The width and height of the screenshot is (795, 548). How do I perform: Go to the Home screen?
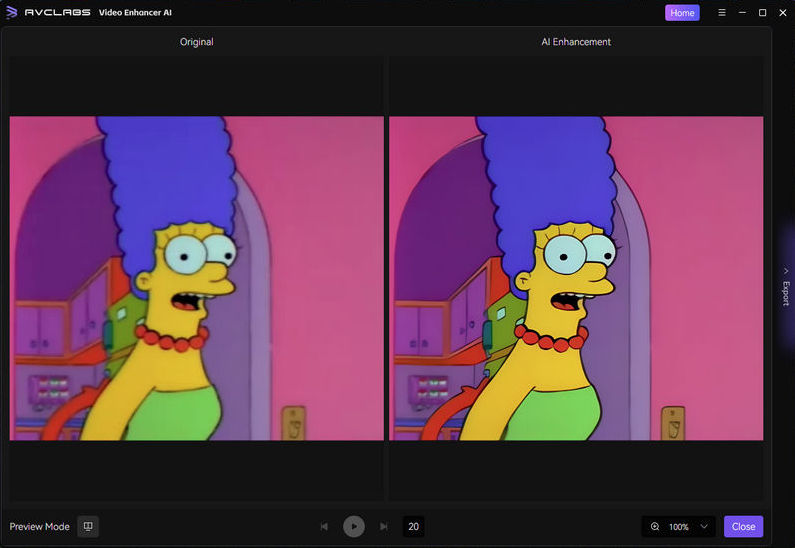coord(682,13)
